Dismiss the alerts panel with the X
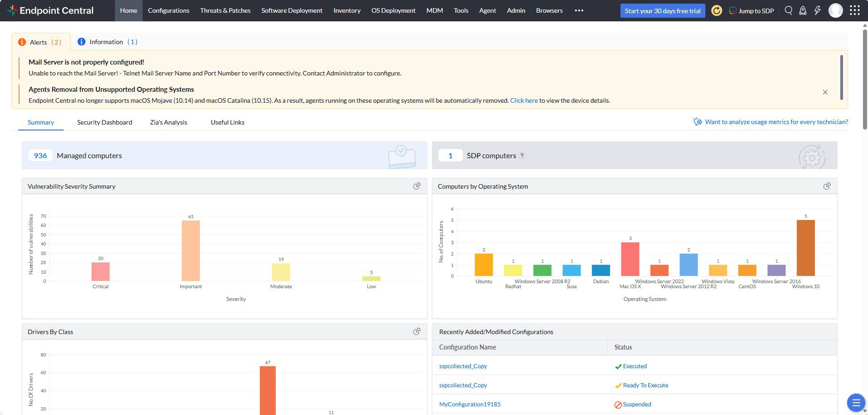The height and width of the screenshot is (415, 868). [x=825, y=92]
